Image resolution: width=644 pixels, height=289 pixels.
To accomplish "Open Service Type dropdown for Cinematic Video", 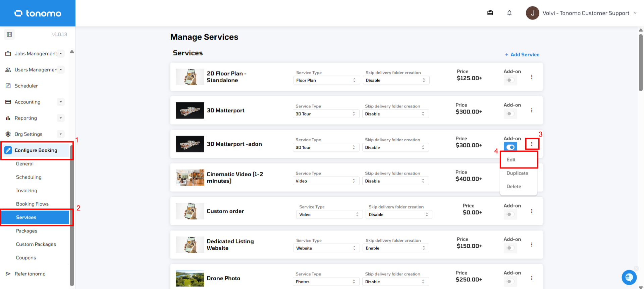I will point(326,181).
